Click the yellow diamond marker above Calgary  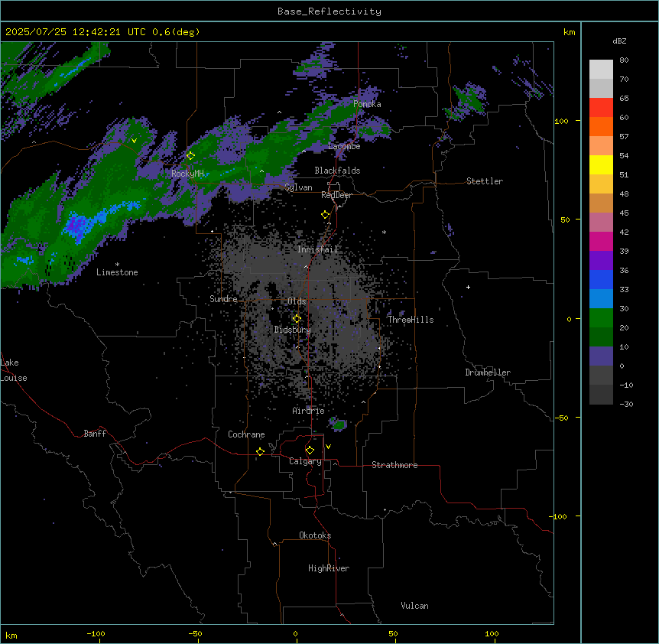click(310, 450)
